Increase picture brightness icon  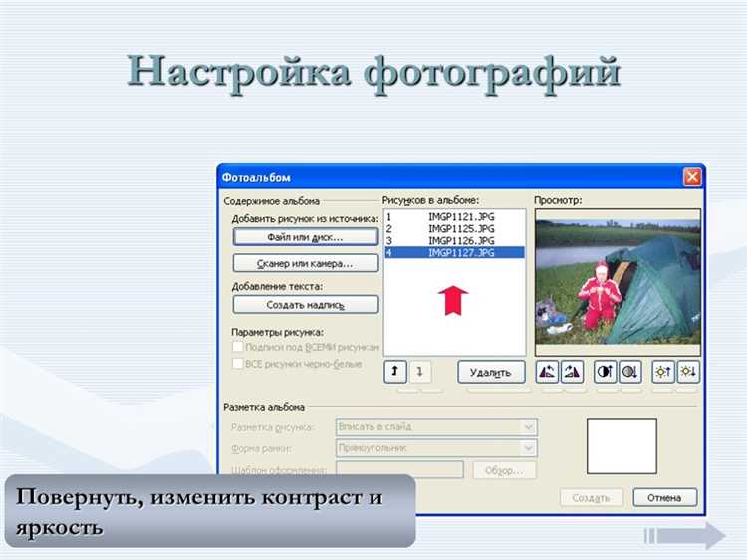point(663,372)
